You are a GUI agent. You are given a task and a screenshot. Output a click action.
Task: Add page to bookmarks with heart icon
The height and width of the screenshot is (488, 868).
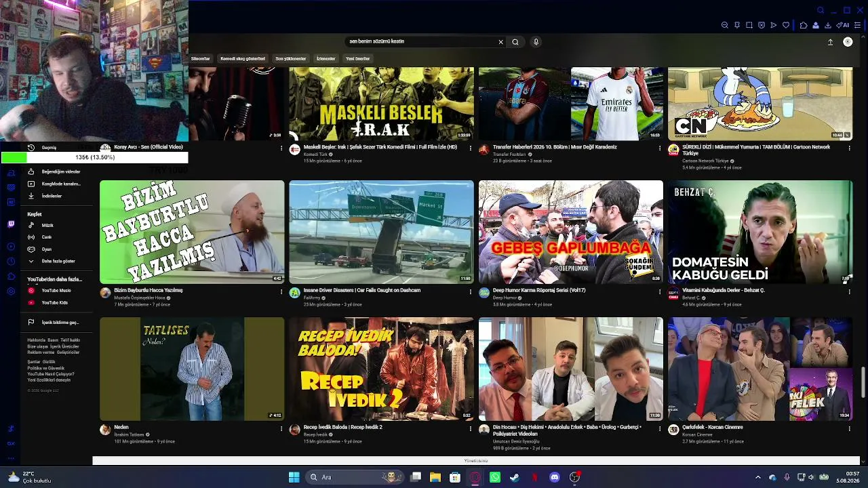[x=786, y=25]
